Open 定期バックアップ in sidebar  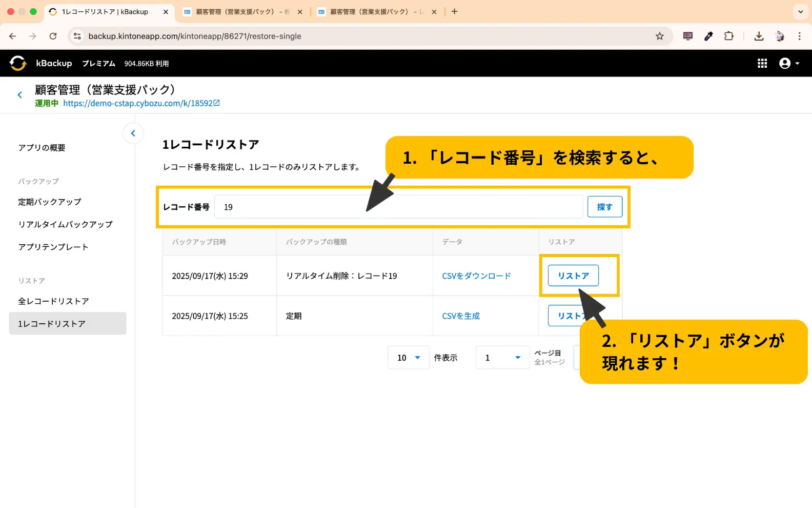(50, 202)
